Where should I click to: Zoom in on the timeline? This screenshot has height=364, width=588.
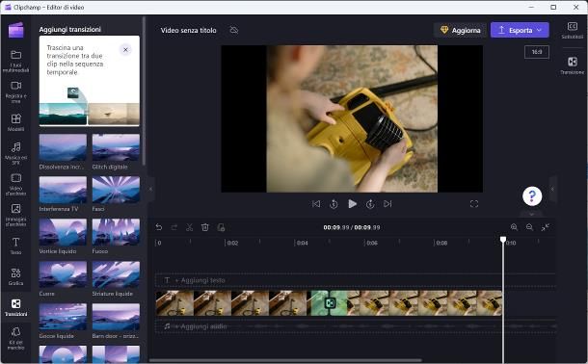[x=514, y=227]
